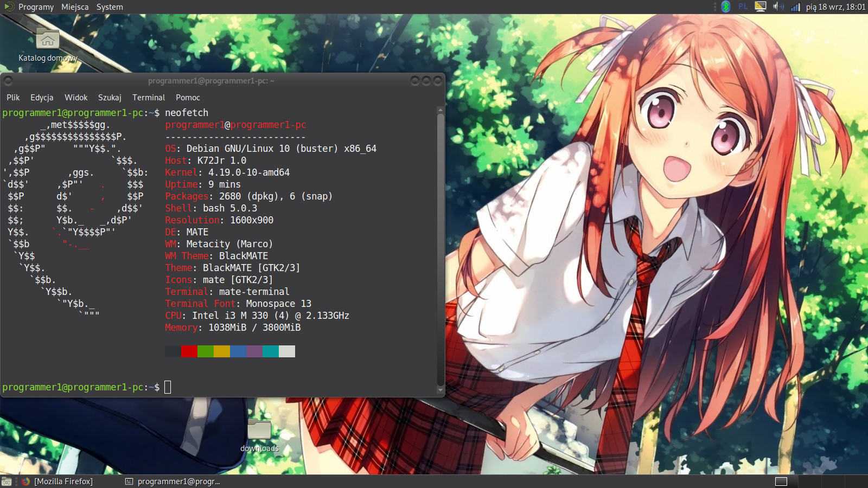Click the Bluetooth tray icon
This screenshot has height=488, width=868.
[x=726, y=7]
